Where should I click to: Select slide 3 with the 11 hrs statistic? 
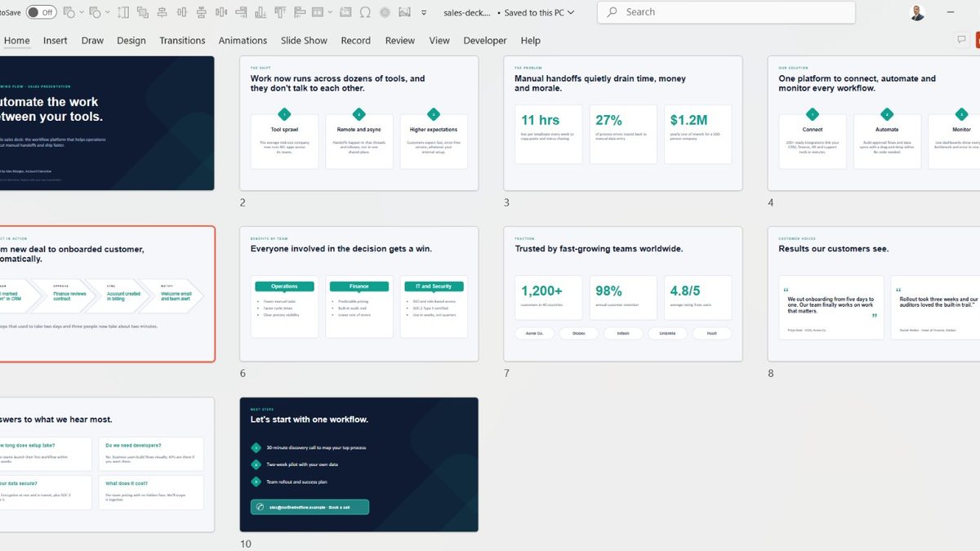[623, 123]
